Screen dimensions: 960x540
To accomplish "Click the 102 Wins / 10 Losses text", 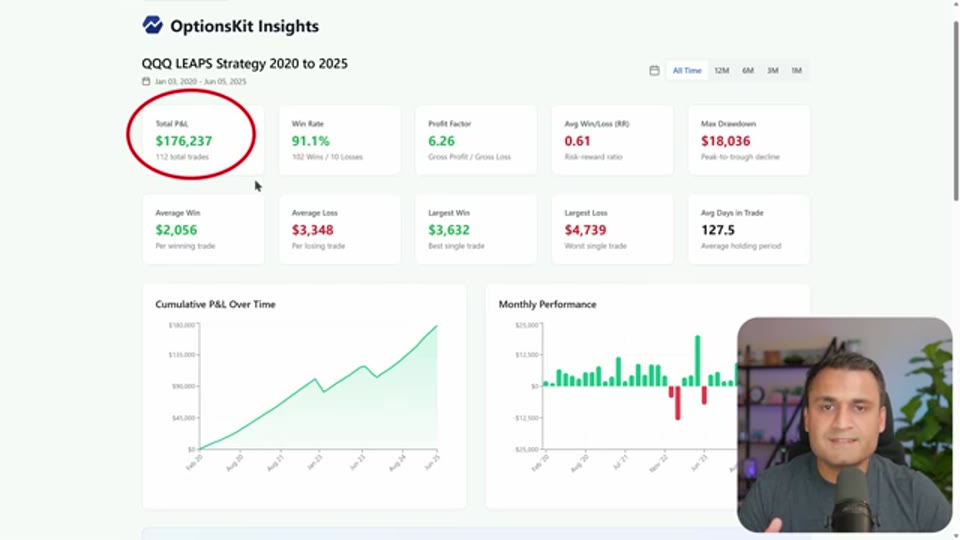I will point(327,157).
